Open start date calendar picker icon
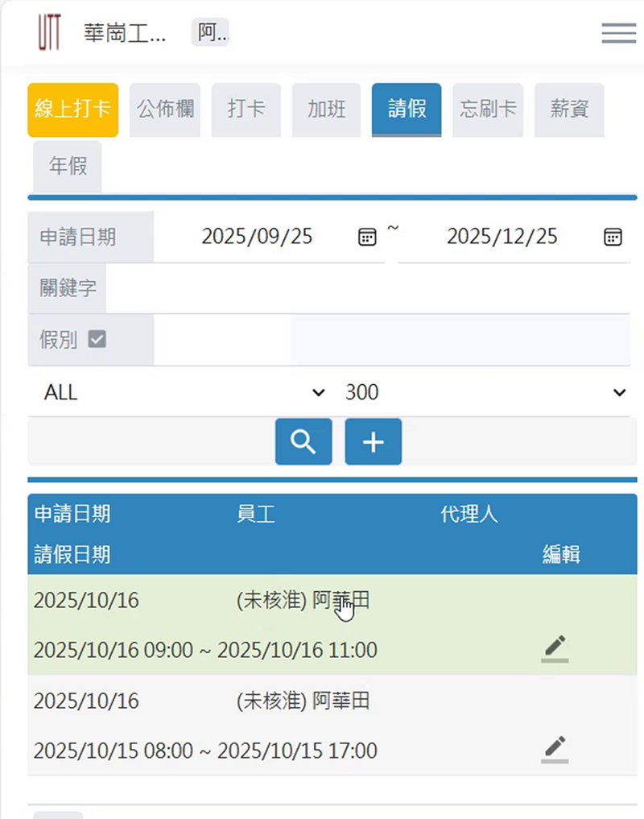The height and width of the screenshot is (819, 644). pyautogui.click(x=367, y=237)
